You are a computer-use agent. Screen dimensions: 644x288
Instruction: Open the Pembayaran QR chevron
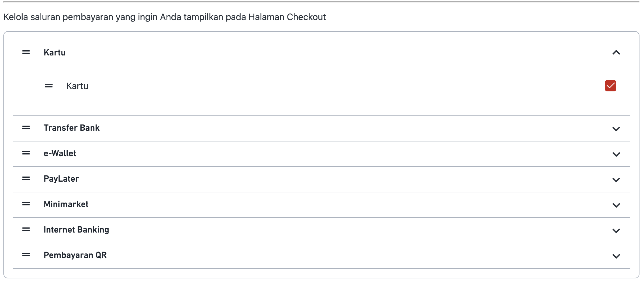pos(616,256)
